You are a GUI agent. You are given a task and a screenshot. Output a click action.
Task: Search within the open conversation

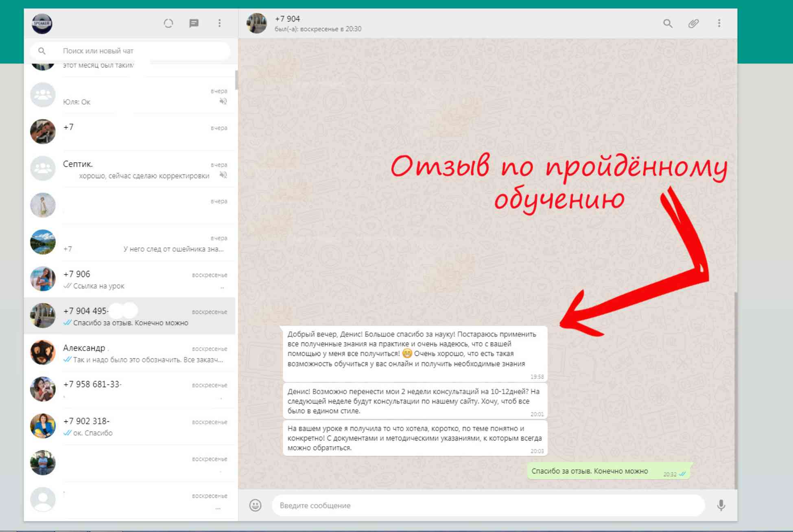click(x=668, y=24)
